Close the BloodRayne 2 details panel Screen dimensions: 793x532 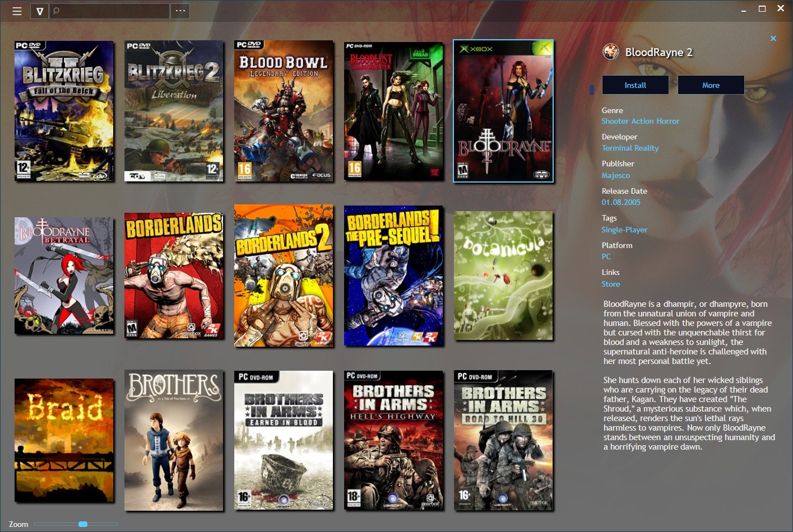click(773, 38)
